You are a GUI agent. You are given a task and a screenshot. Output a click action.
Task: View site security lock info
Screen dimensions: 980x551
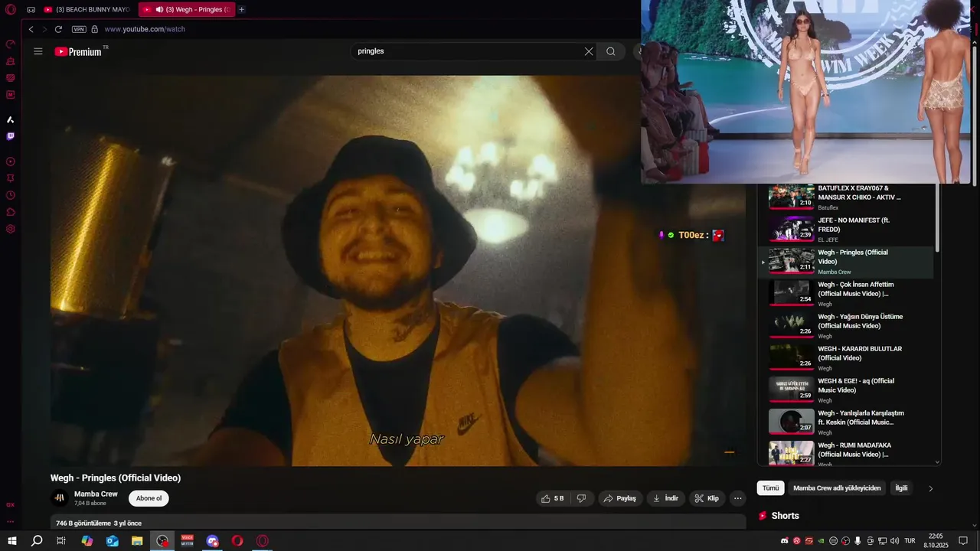[x=95, y=29]
